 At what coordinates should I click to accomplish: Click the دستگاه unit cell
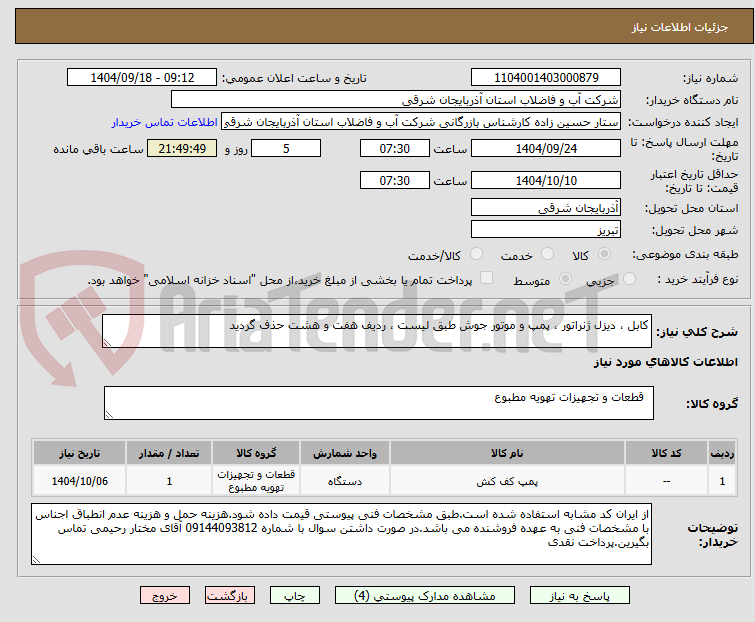point(345,481)
